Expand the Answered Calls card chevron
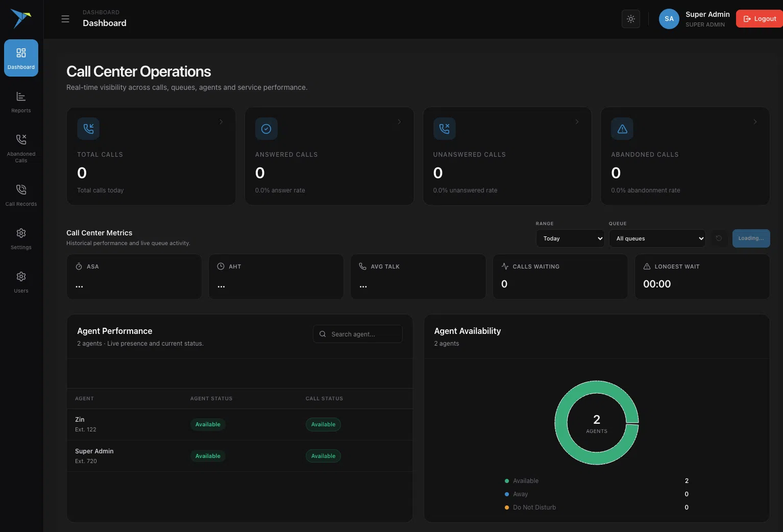Screen dimensions: 783x532 click(x=399, y=122)
